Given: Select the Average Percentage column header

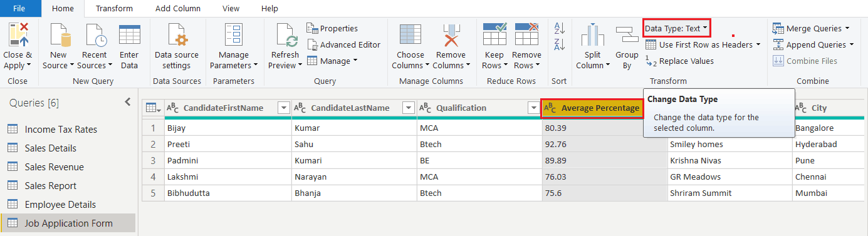Looking at the screenshot, I should tap(592, 108).
